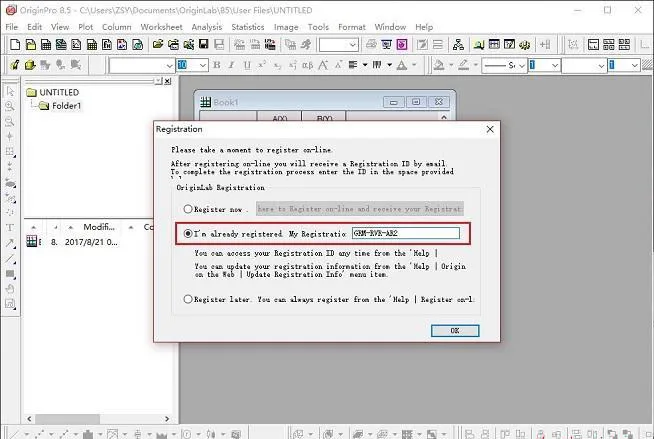The height and width of the screenshot is (439, 654).
Task: Open project using the open folder icon
Action: coord(158,45)
